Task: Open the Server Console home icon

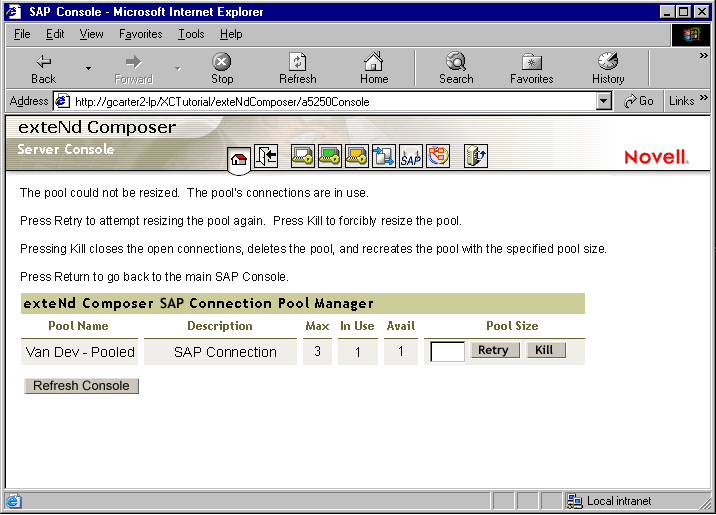Action: 239,159
